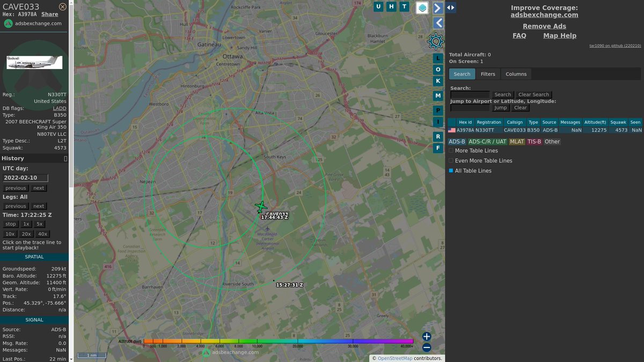Click the O map button
The width and height of the screenshot is (644, 362).
point(438,70)
